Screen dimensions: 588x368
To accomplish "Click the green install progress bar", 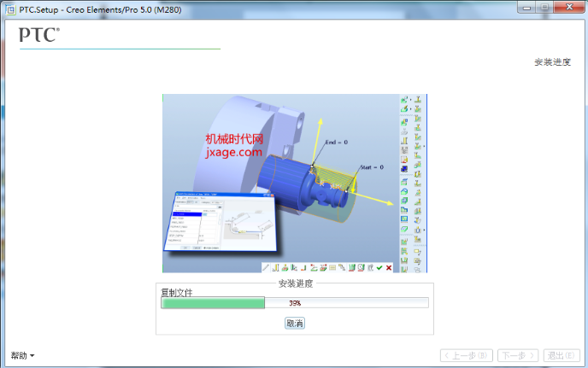I will [295, 303].
